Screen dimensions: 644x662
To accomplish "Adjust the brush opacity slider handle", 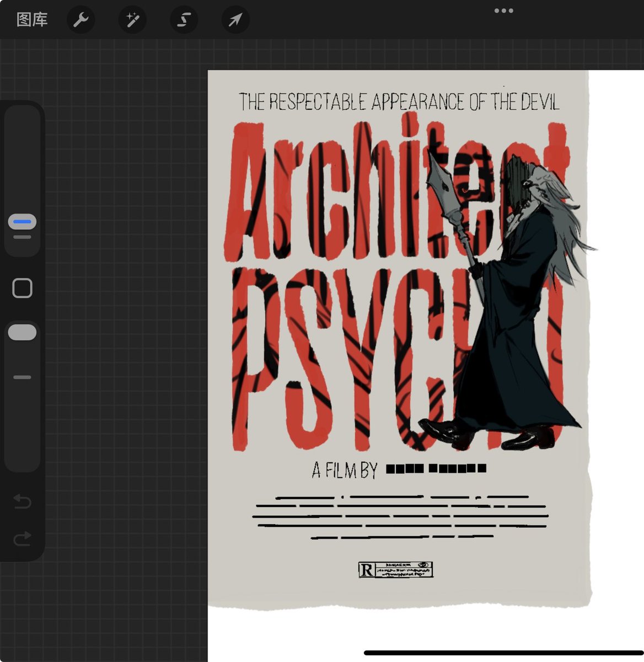I will pyautogui.click(x=22, y=333).
